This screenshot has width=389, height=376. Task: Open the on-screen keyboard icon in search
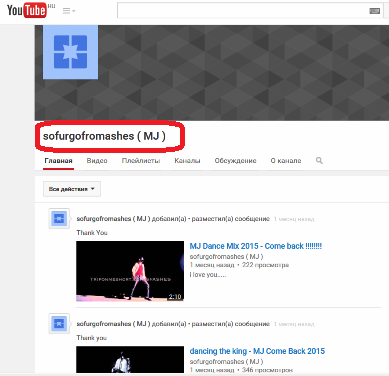click(375, 11)
